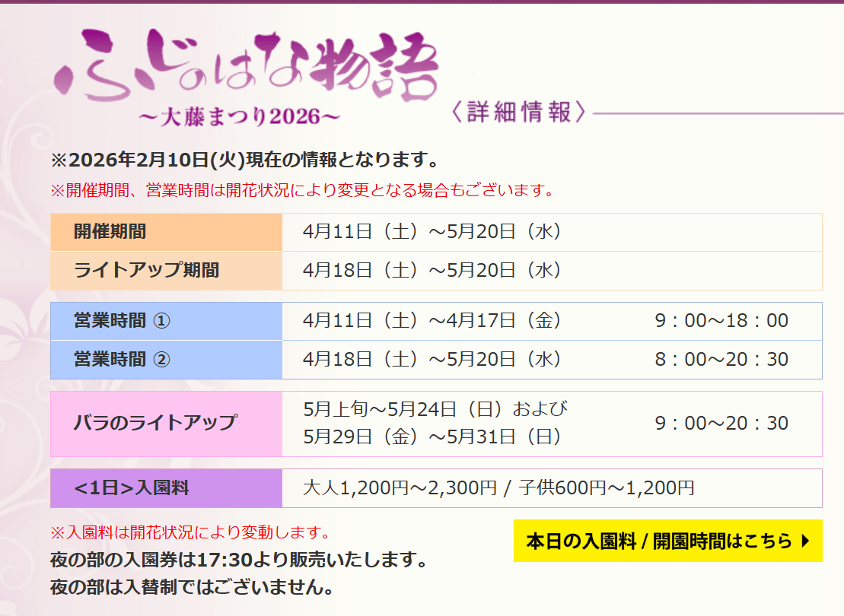This screenshot has height=616, width=844.
Task: Click the 開催期間 date range 4月11日～5月20日
Action: (432, 232)
